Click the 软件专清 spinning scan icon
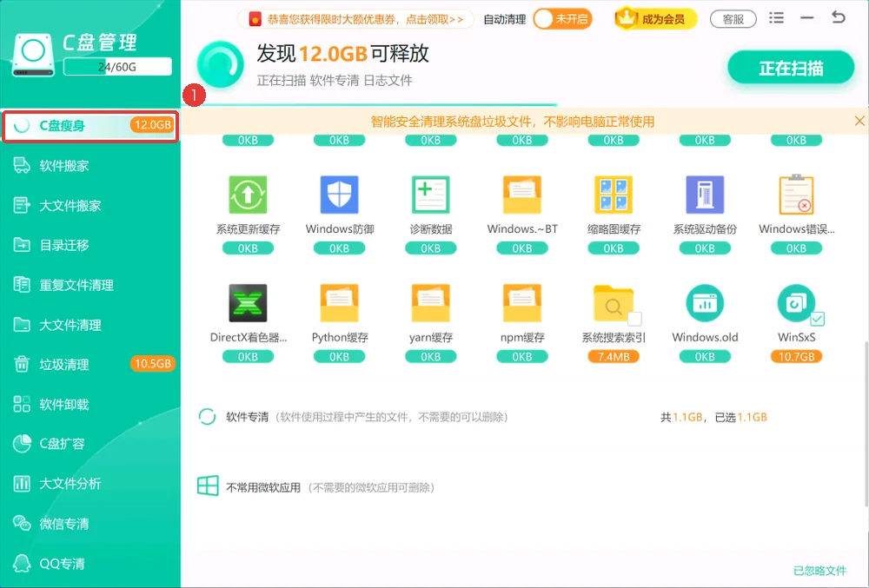Image resolution: width=869 pixels, height=588 pixels. coord(208,416)
